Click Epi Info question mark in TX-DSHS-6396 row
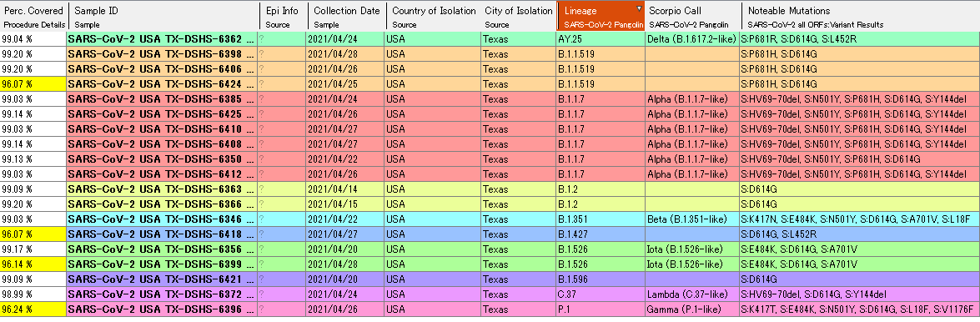 261,309
